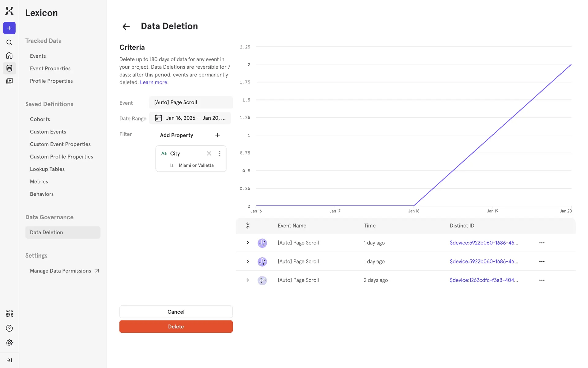Viewport: 588px width, 368px height.
Task: Open the Date Range picker
Action: [190, 118]
